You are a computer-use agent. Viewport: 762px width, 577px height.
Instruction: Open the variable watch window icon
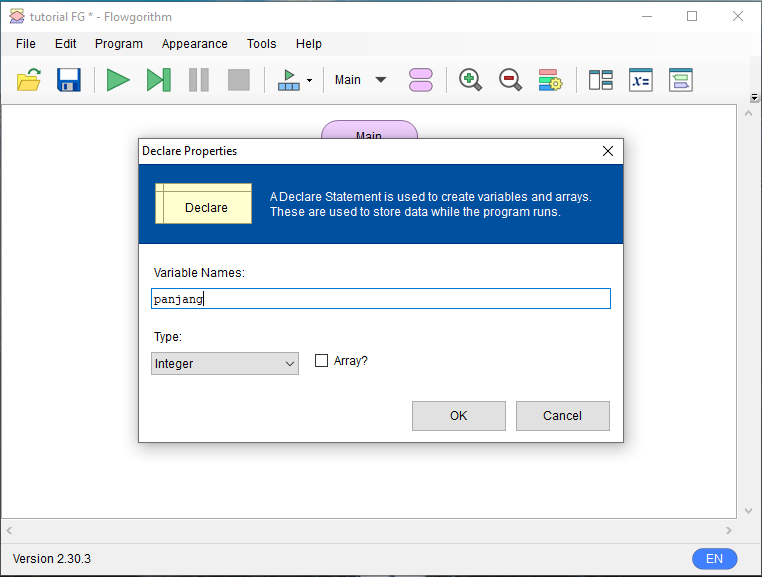641,80
